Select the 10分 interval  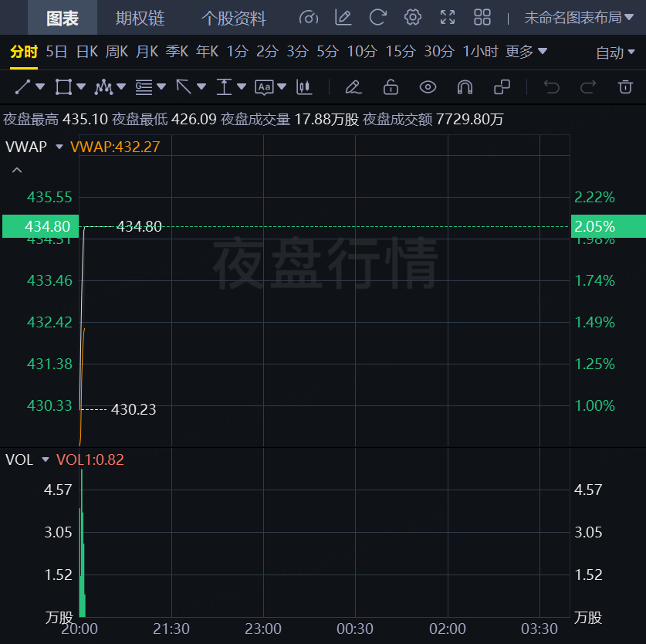pos(362,52)
